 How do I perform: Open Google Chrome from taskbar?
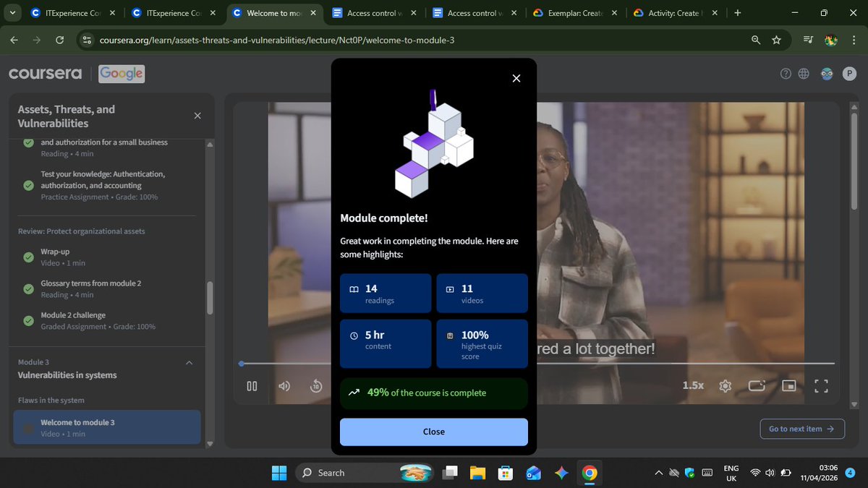590,473
